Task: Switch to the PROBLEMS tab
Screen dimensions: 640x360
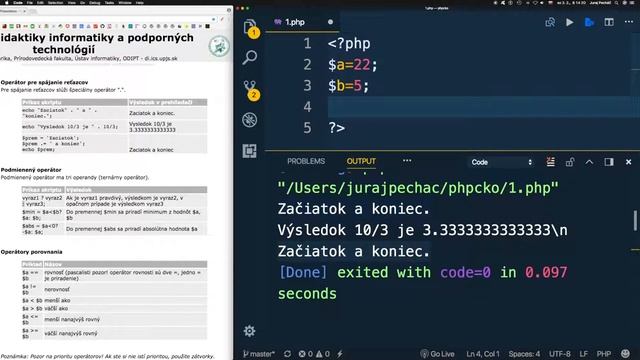Action: (x=306, y=161)
